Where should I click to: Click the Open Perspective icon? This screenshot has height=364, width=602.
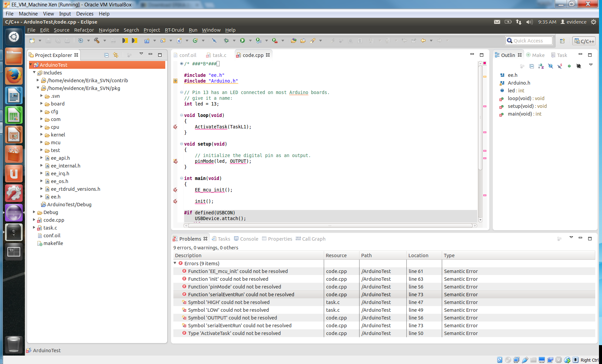click(x=562, y=41)
